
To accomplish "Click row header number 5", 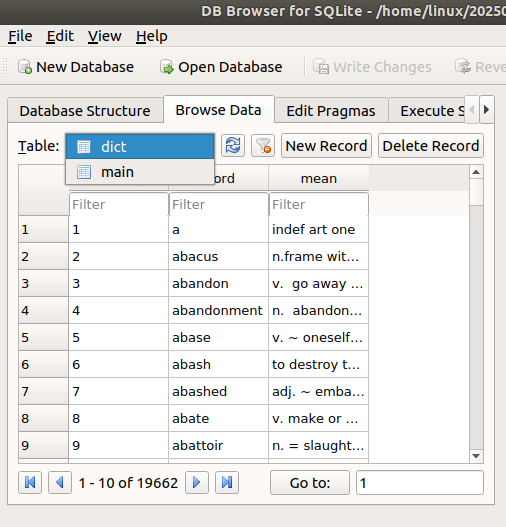I will tap(43, 337).
